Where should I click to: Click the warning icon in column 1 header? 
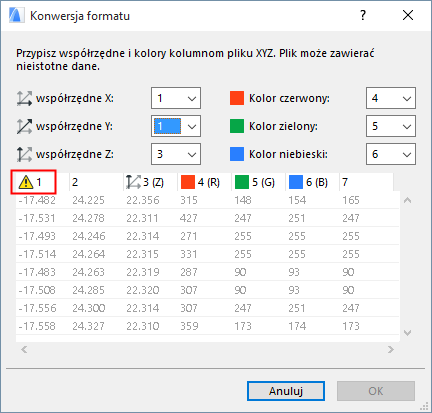click(26, 182)
